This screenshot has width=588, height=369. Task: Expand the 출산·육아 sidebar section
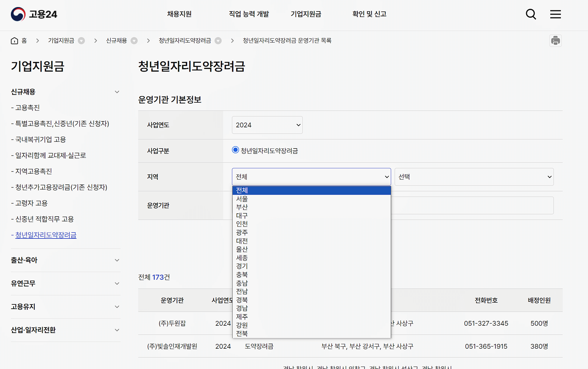tap(117, 260)
